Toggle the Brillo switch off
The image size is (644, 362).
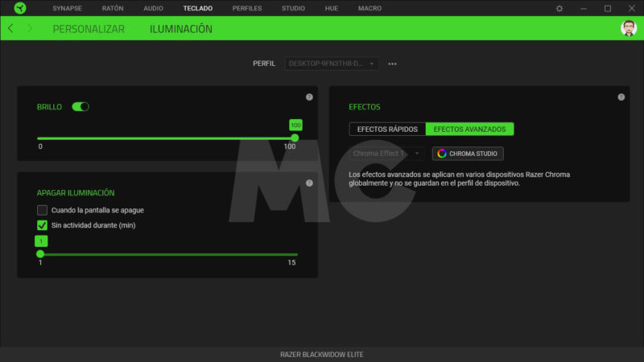coord(80,106)
